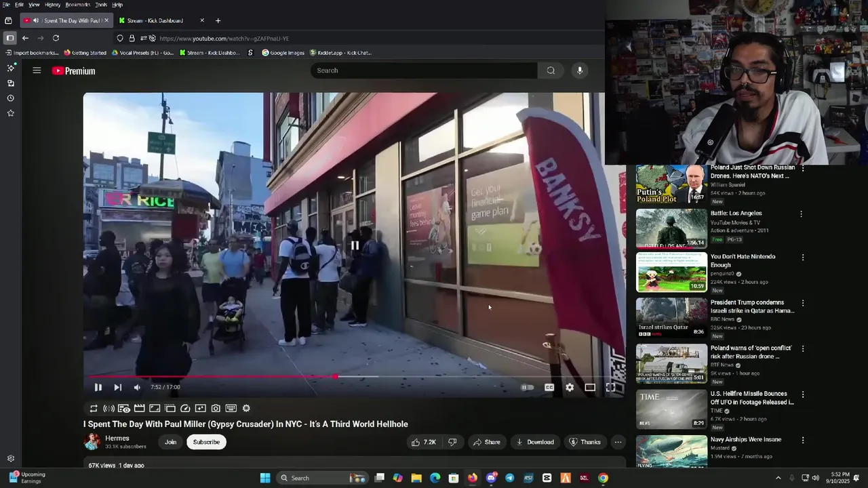The width and height of the screenshot is (868, 488).
Task: Click the Join channel button
Action: (170, 442)
